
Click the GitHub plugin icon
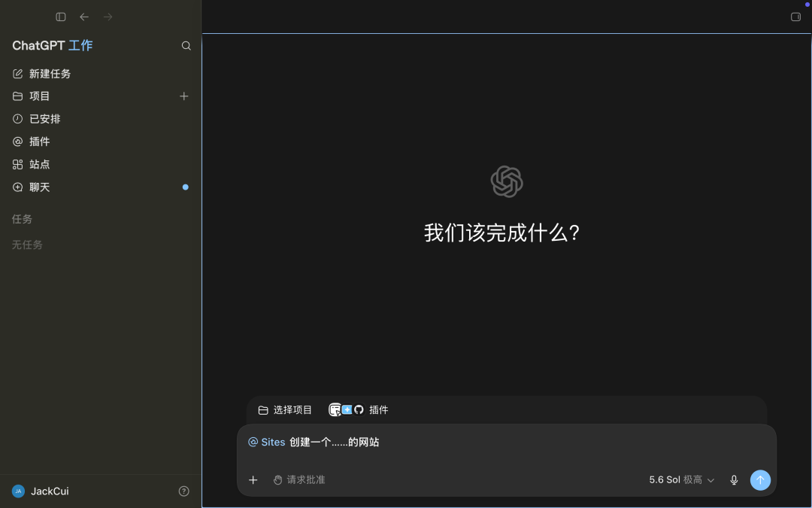pos(359,410)
